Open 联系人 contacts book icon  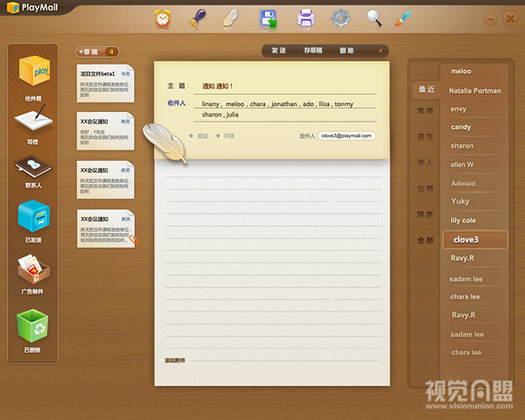(x=33, y=167)
